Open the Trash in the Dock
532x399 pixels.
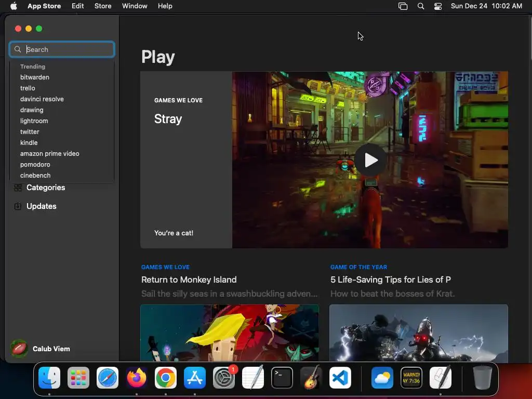(483, 378)
